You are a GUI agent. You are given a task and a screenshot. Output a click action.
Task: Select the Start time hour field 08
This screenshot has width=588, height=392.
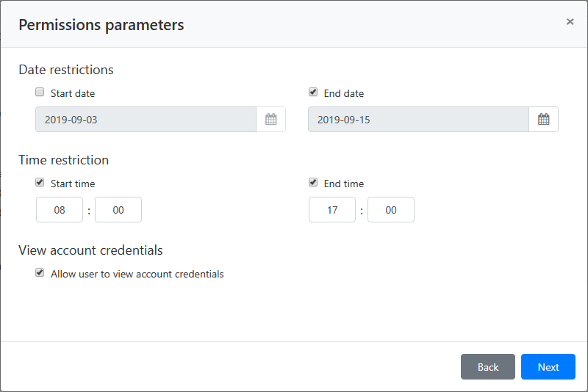pyautogui.click(x=60, y=210)
